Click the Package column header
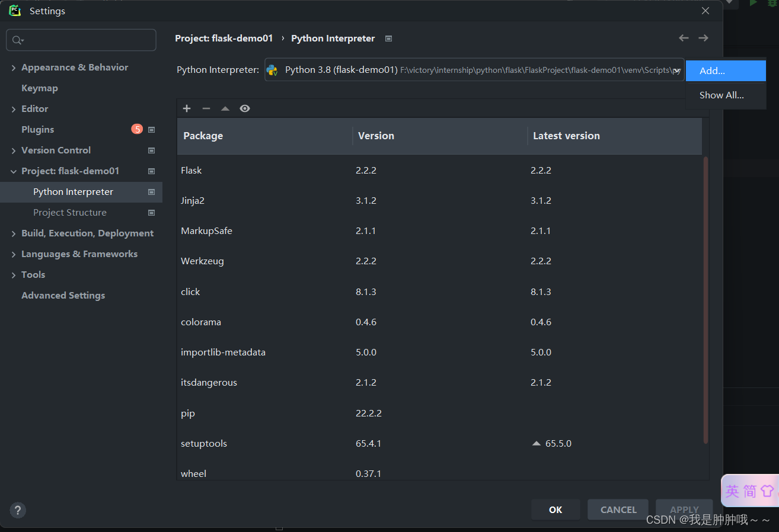779x532 pixels. coord(264,136)
